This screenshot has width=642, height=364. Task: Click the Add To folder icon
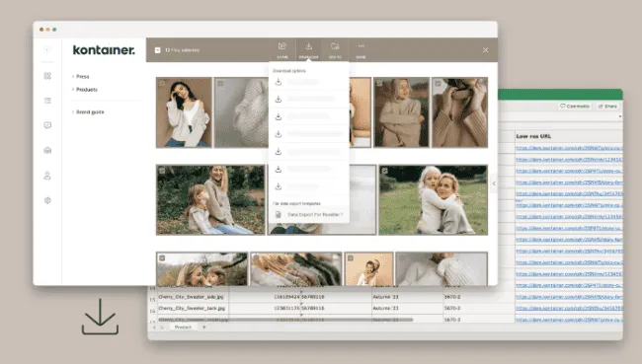[x=335, y=46]
